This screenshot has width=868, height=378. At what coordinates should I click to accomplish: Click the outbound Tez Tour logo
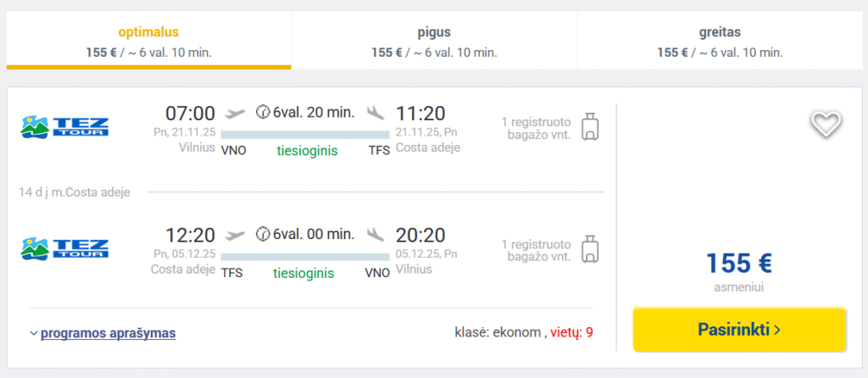[64, 127]
